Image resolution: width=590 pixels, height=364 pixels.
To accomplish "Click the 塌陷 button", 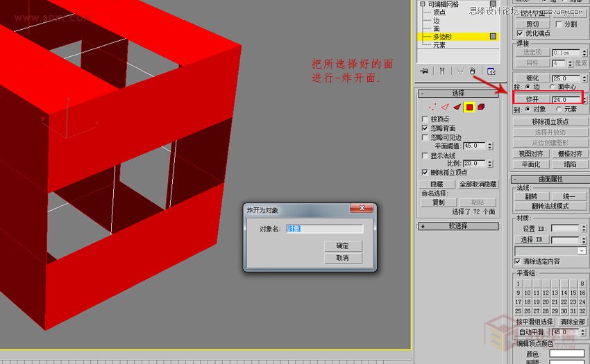I will click(x=570, y=164).
